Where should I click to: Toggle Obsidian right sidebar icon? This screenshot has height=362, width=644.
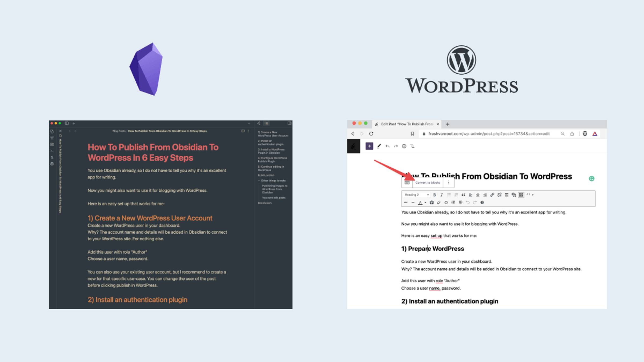pyautogui.click(x=290, y=123)
